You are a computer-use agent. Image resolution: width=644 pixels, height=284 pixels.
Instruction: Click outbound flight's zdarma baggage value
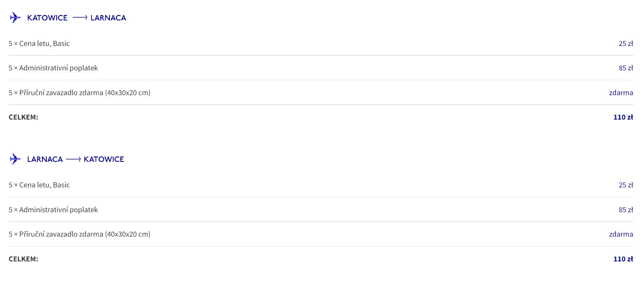[621, 93]
